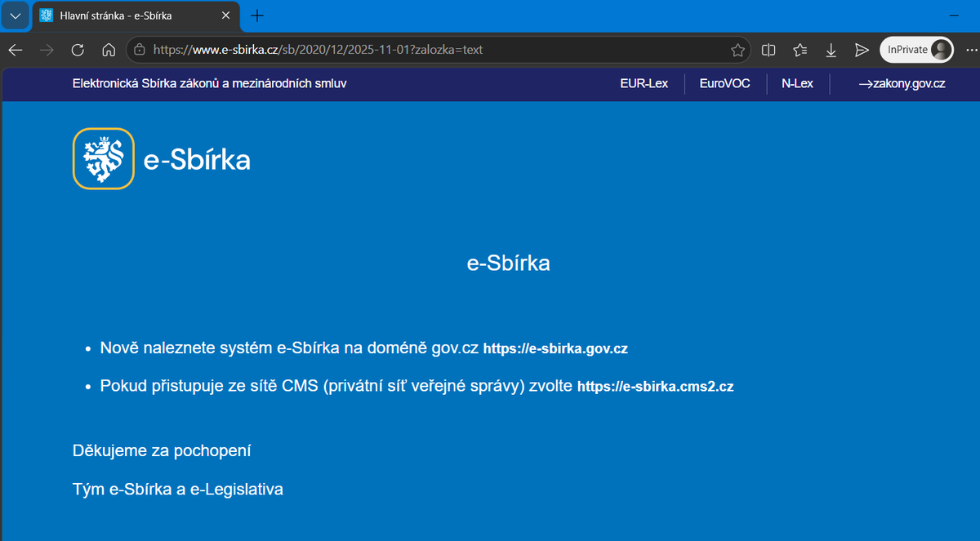Click the e-Sbírka lion emblem logo
Screen dimensions: 980x541
[x=103, y=158]
